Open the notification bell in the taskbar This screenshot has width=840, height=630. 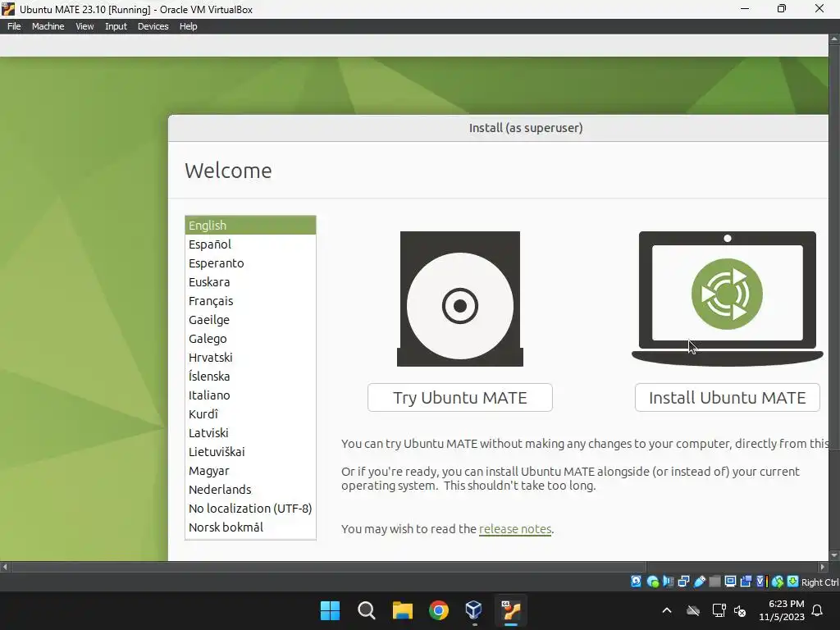point(818,610)
